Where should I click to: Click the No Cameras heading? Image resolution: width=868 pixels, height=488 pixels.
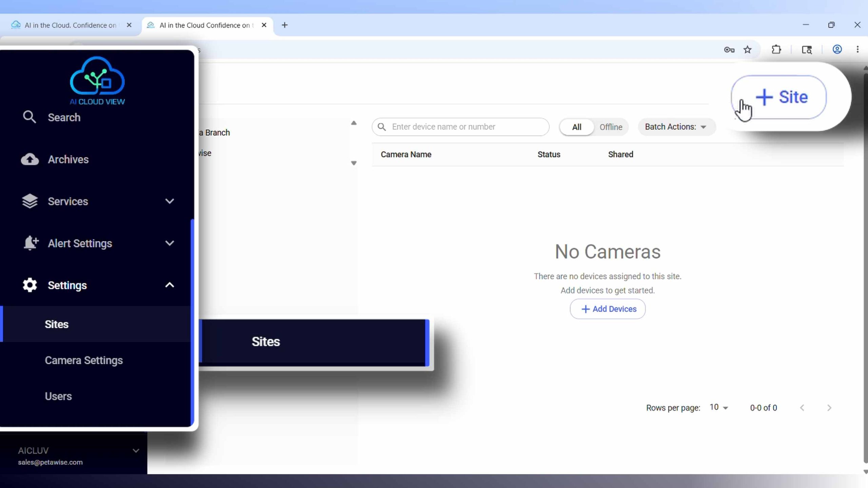point(608,251)
